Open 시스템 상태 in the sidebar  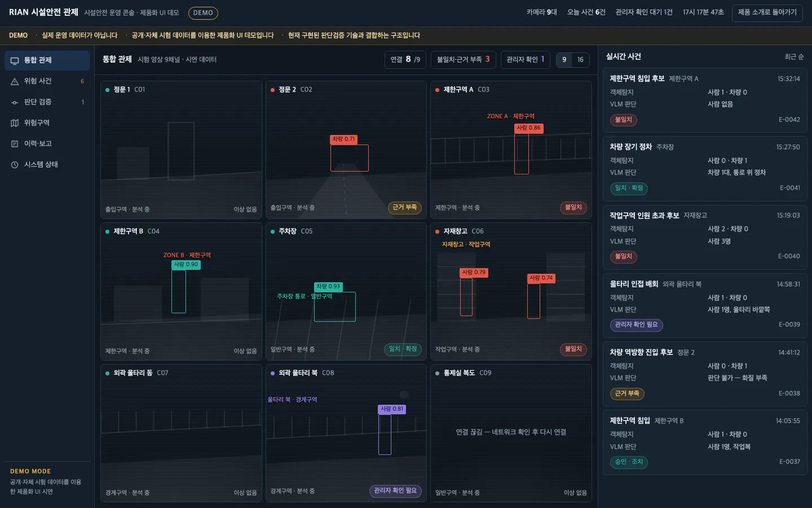(x=47, y=165)
